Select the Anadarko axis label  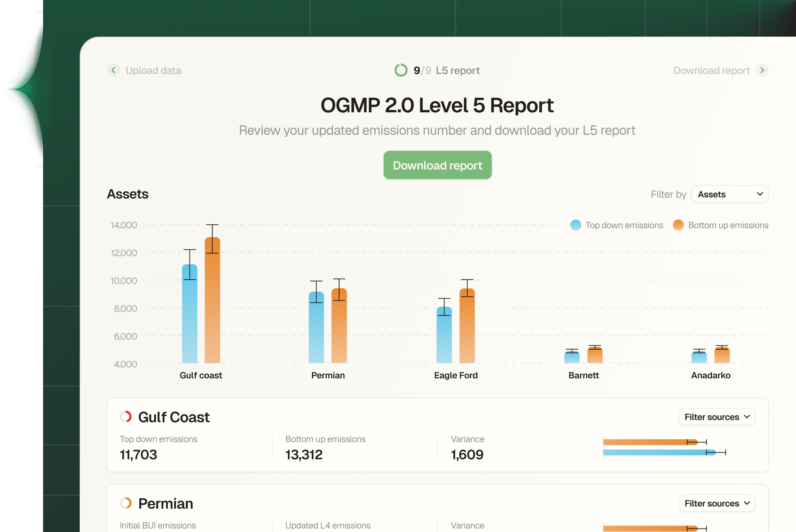tap(711, 375)
